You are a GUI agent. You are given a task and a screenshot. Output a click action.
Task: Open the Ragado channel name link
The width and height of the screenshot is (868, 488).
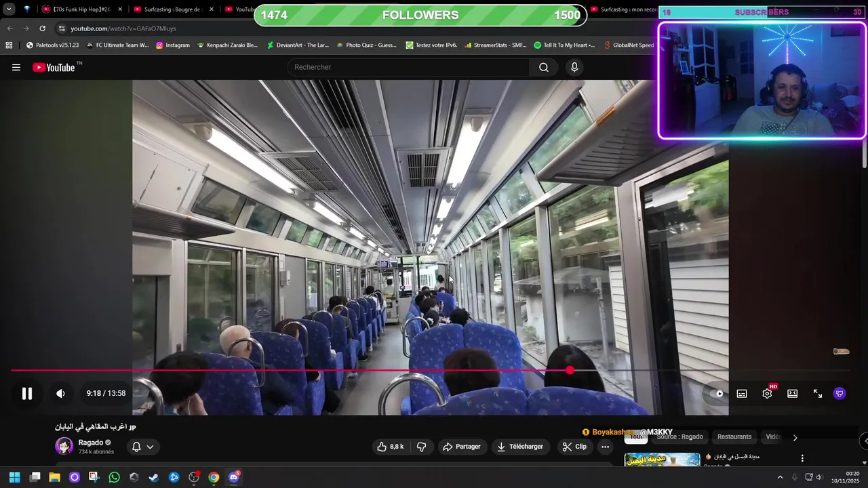pyautogui.click(x=91, y=443)
